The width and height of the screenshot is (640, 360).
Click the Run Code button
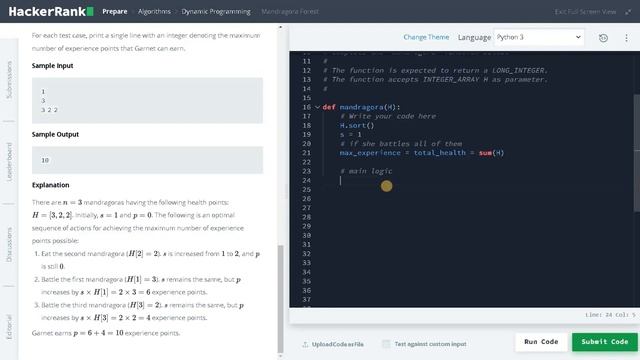point(541,342)
